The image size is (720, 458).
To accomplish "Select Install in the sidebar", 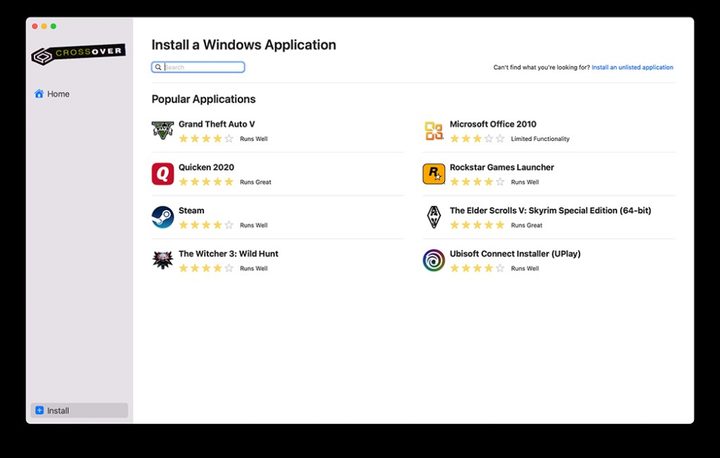I will [58, 410].
